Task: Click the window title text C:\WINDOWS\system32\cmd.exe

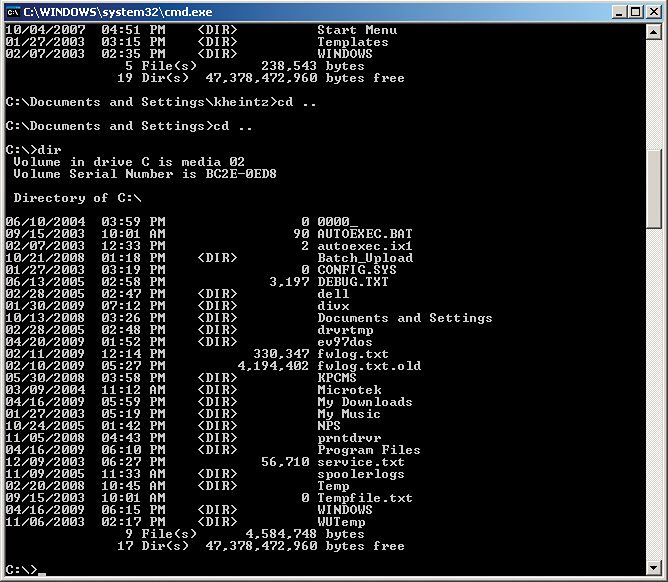Action: click(118, 12)
